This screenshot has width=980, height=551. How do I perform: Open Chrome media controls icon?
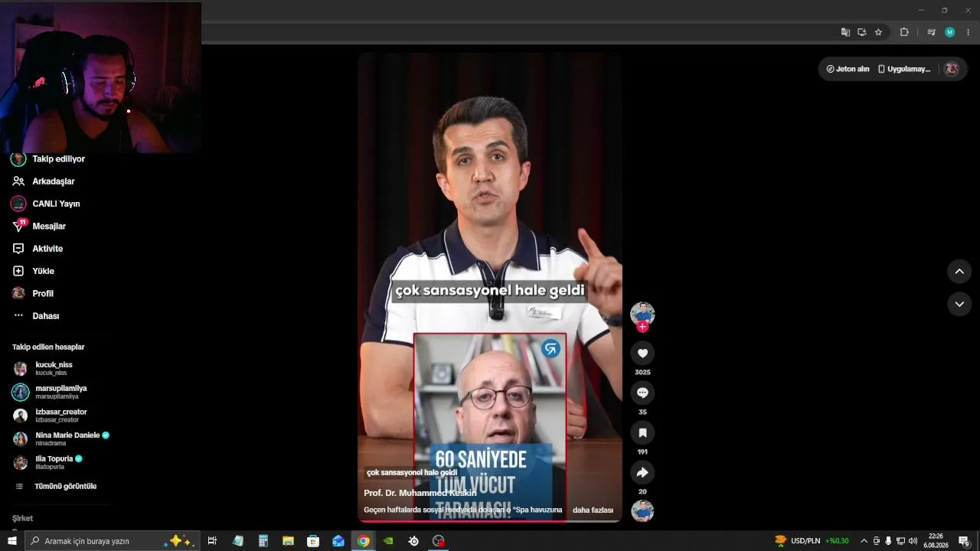(x=931, y=32)
